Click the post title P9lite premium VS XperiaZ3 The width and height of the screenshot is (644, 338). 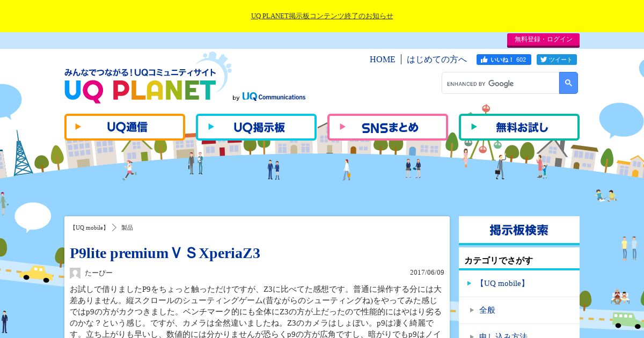pyautogui.click(x=165, y=253)
